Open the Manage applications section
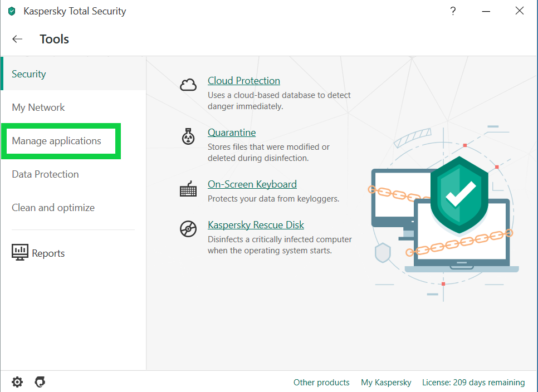This screenshot has width=538, height=392. [x=57, y=141]
